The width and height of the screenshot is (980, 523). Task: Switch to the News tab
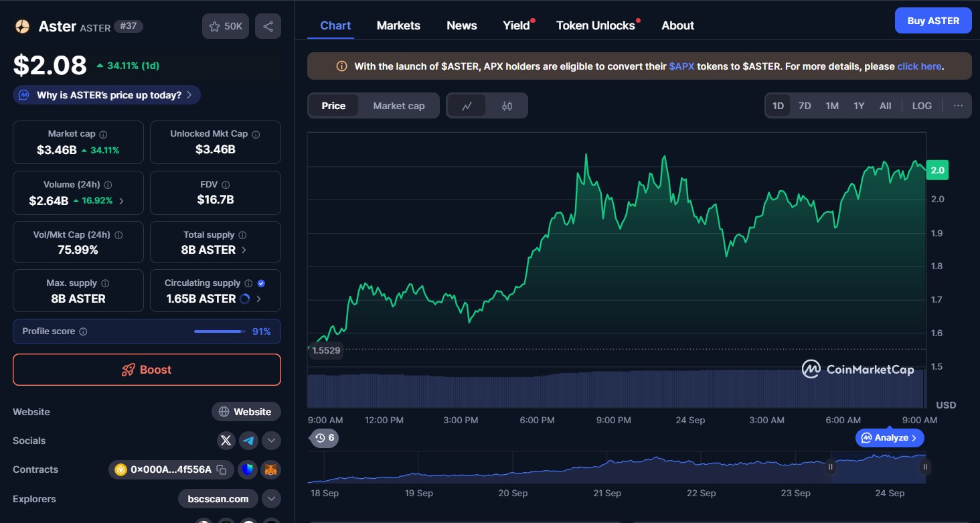coord(462,25)
